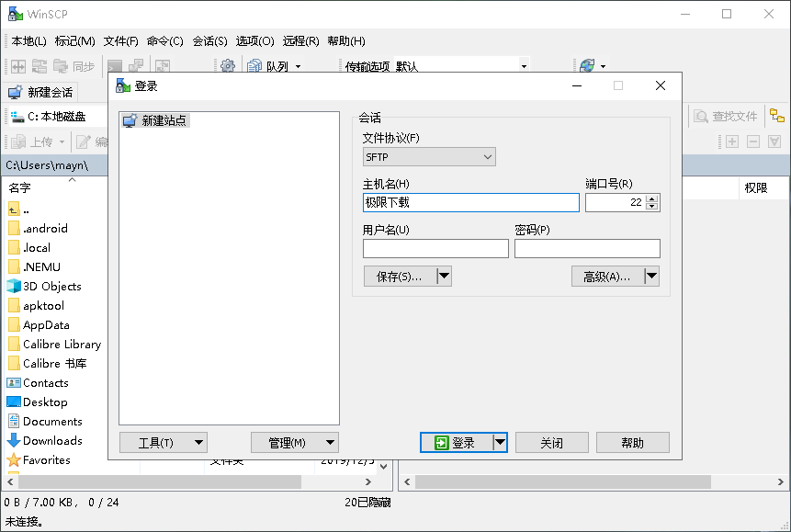The height and width of the screenshot is (532, 791).
Task: Click the 查找文件 find files button
Action: tap(726, 117)
